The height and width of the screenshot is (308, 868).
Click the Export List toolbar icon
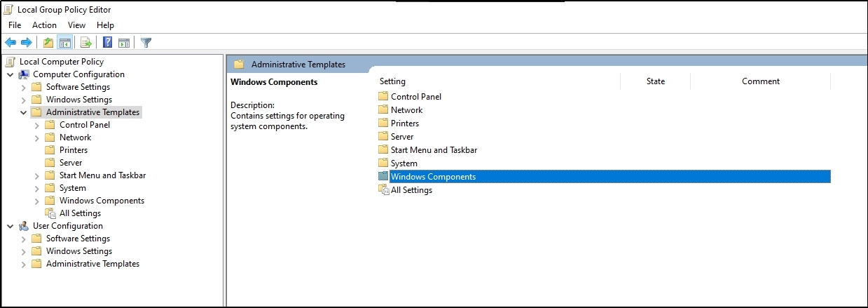point(86,43)
